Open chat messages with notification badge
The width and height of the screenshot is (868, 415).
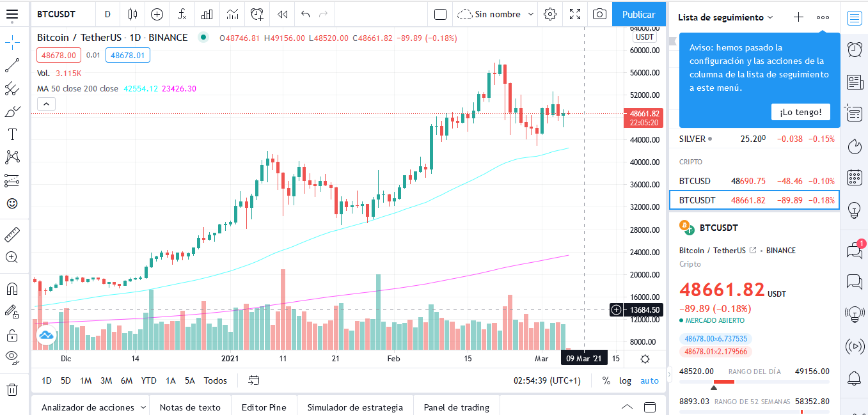pos(854,250)
